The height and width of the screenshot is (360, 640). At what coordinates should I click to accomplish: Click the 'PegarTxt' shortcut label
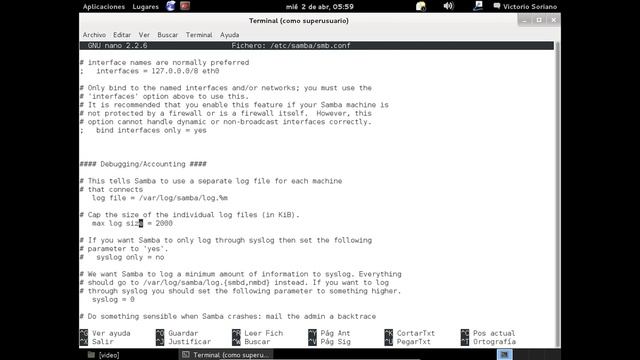(x=413, y=342)
